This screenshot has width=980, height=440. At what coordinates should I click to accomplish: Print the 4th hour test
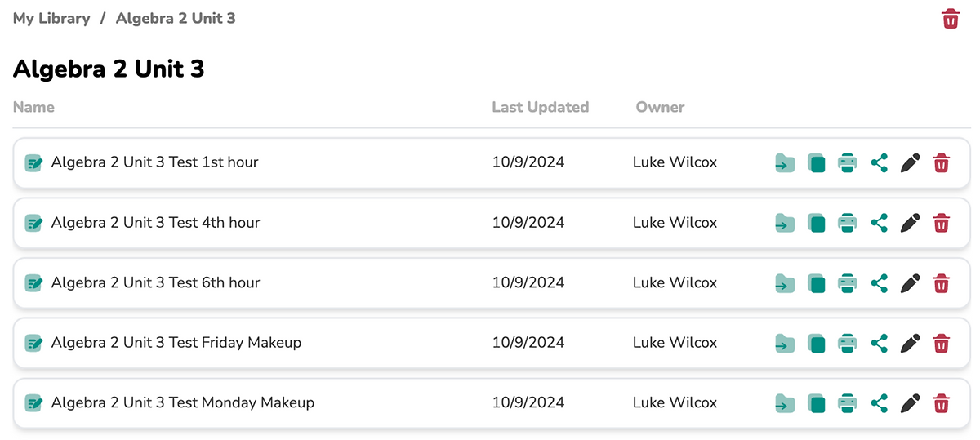pyautogui.click(x=848, y=223)
